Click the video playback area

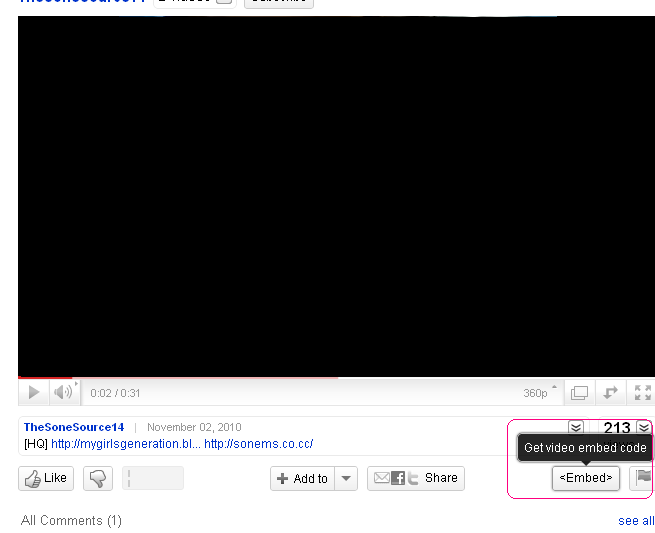coord(336,196)
